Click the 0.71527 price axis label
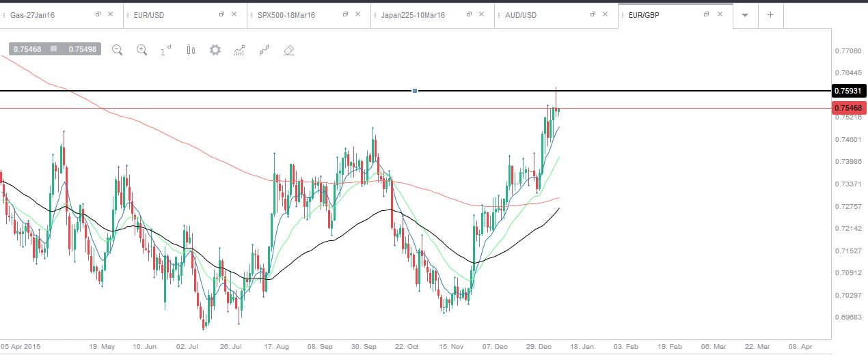 [x=847, y=251]
